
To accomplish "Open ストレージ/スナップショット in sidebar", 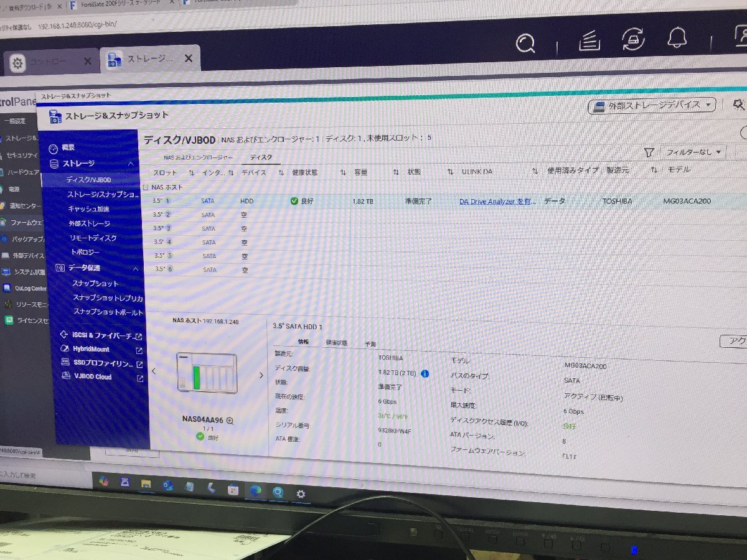I will click(103, 194).
